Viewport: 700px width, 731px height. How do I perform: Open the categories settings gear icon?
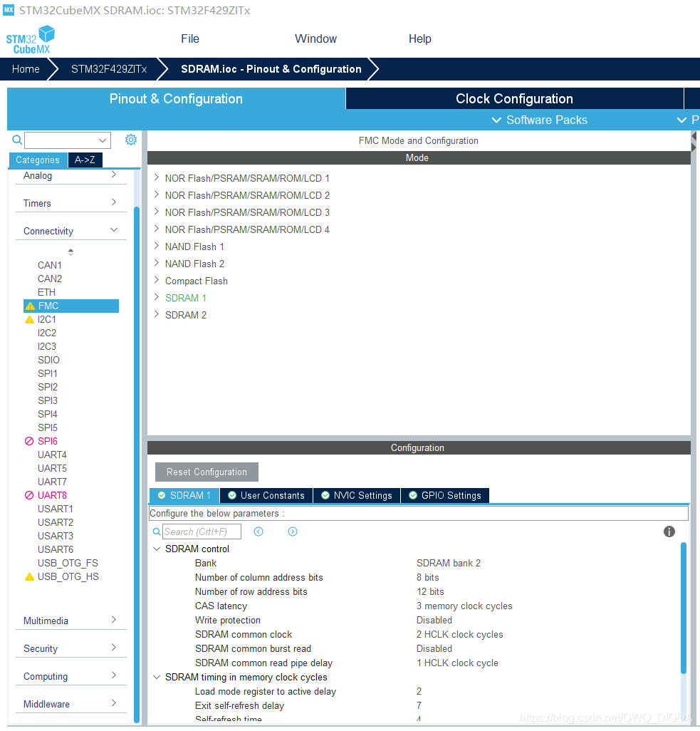tap(131, 140)
